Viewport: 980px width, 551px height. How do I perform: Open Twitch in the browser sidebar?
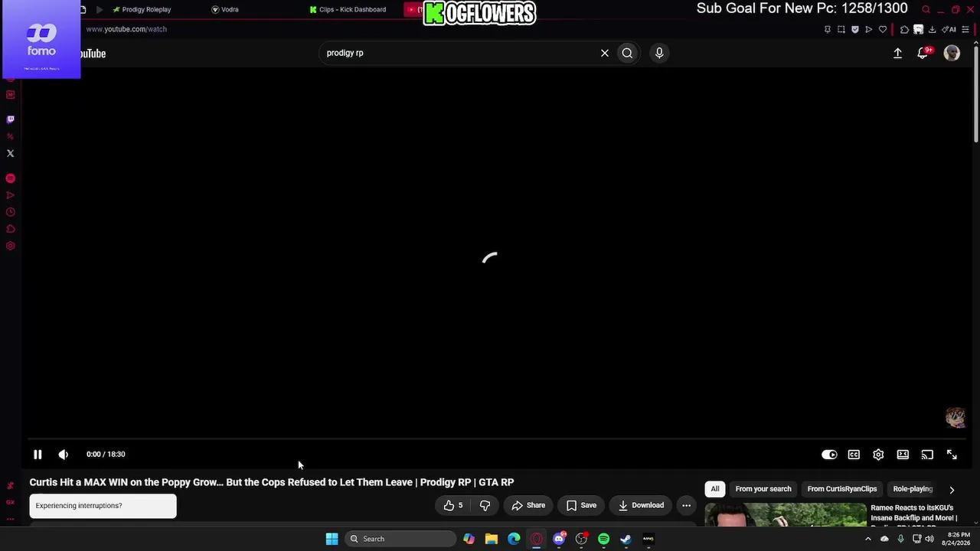pyautogui.click(x=10, y=119)
